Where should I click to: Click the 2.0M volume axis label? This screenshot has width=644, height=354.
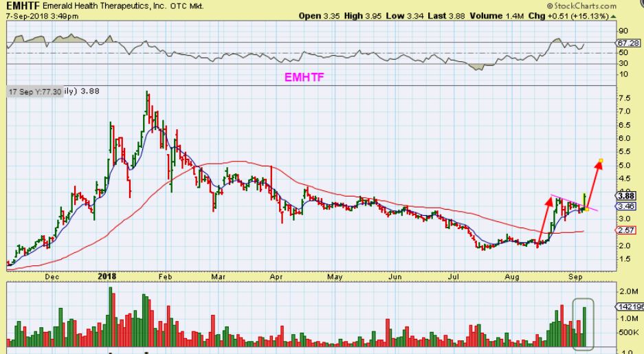click(629, 291)
